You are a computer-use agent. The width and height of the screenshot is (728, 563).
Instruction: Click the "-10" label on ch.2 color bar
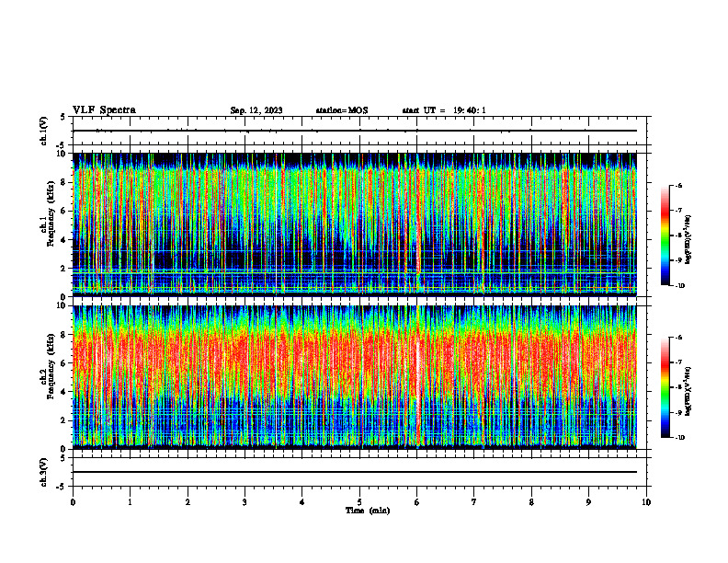679,438
